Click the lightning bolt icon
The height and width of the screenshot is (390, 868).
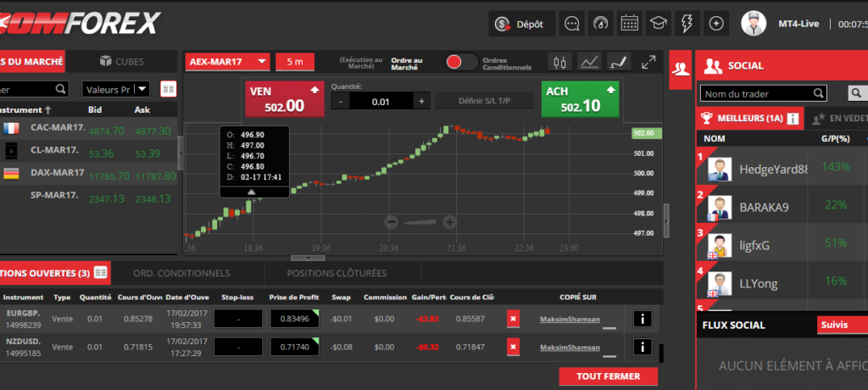[x=687, y=24]
